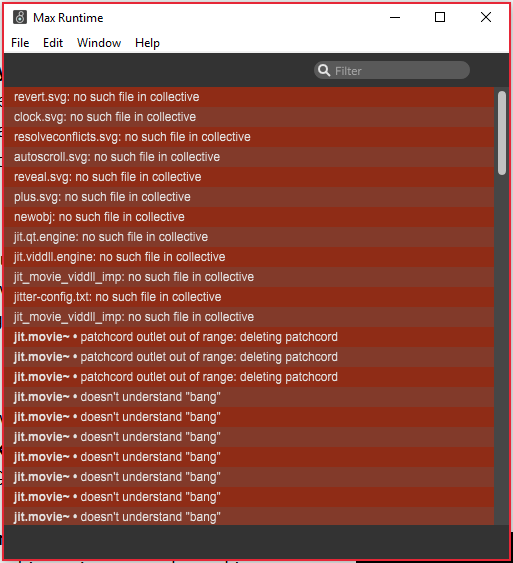Click the search magnifier icon
513x563 pixels.
pos(324,70)
